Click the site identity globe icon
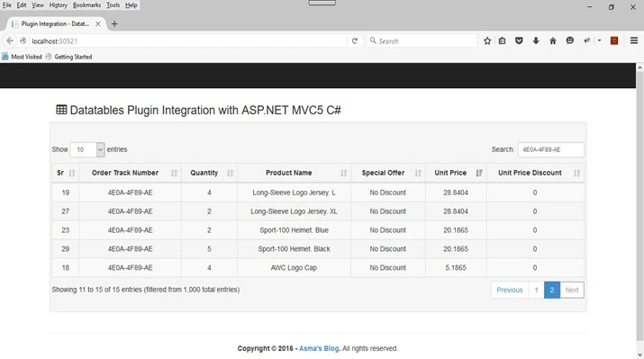The height and width of the screenshot is (359, 644). tap(23, 40)
